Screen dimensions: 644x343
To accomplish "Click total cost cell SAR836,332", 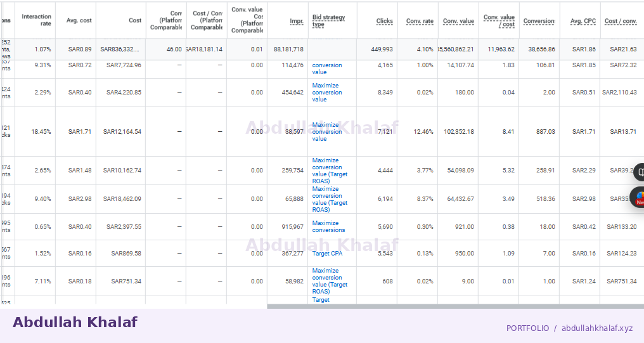I will coord(120,49).
